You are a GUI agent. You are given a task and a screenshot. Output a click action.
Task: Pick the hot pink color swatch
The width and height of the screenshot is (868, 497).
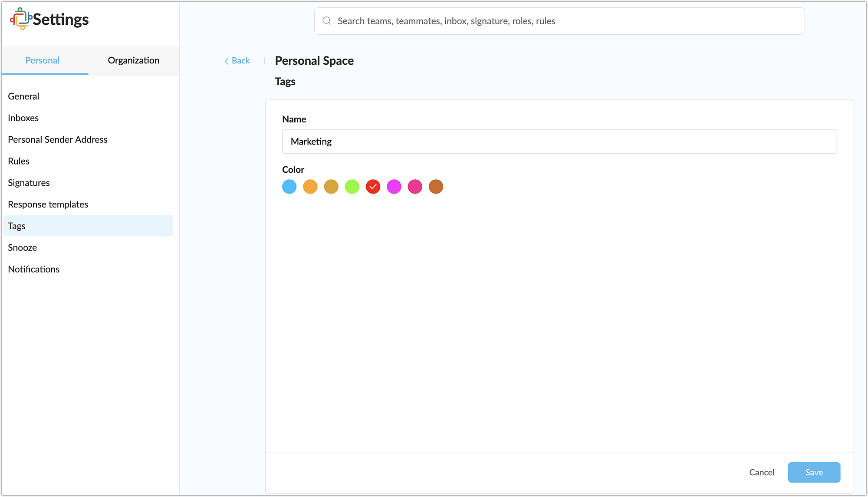415,187
